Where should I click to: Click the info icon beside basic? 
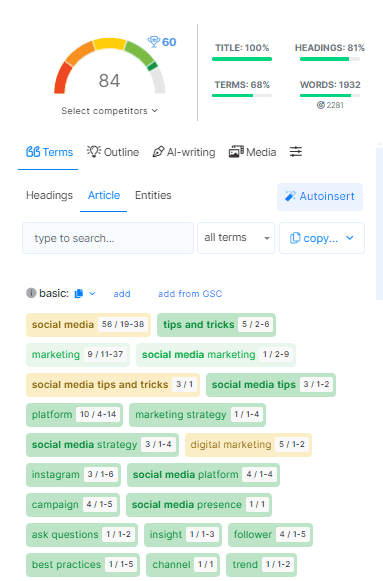click(x=31, y=293)
